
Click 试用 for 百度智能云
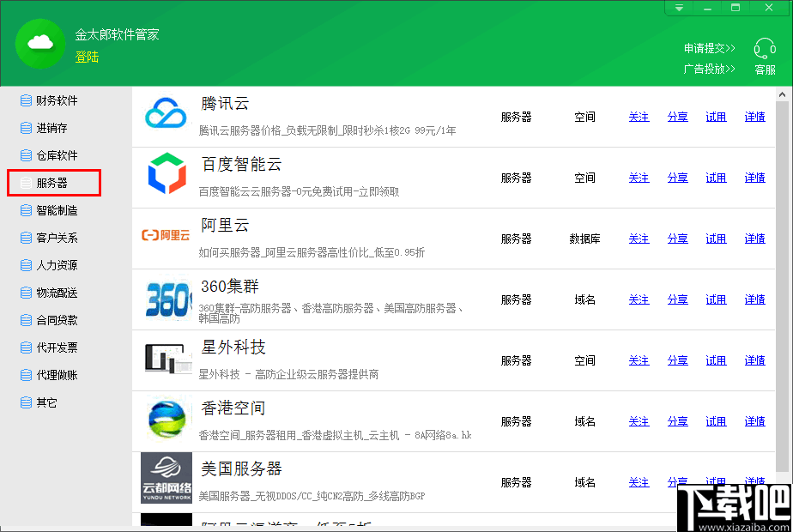pos(716,178)
